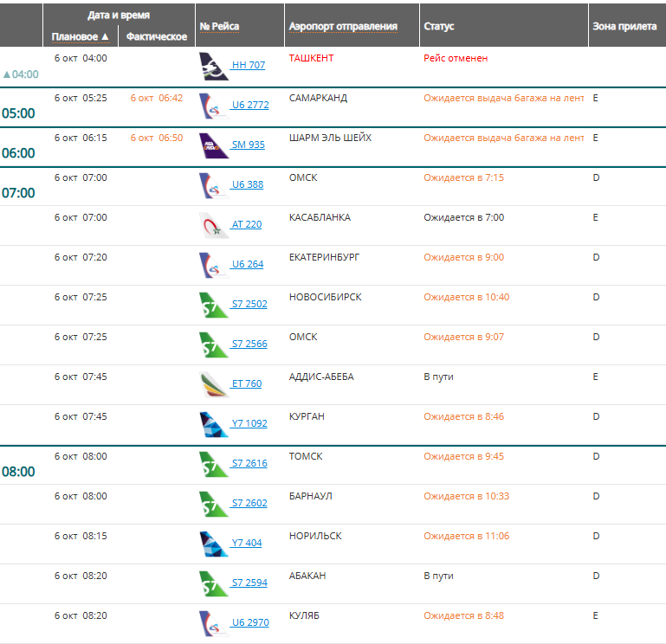Click the airline tail logo beside HH 707
The image size is (666, 644).
pyautogui.click(x=214, y=67)
